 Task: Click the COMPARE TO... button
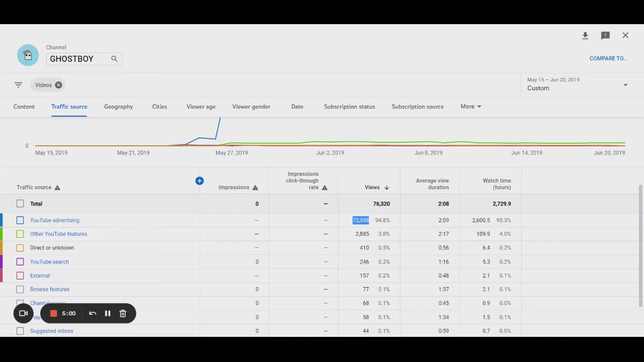(x=608, y=58)
